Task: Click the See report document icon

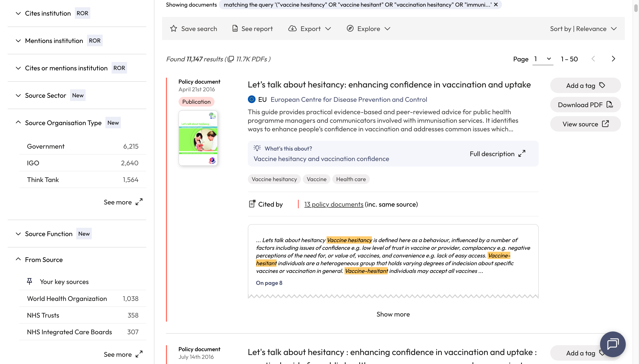Action: 235,28
